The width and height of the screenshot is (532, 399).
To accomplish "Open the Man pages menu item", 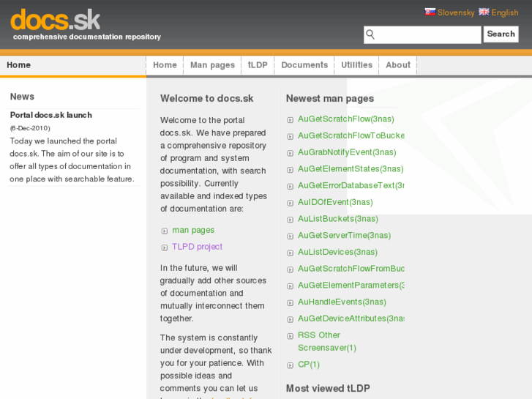I will [x=212, y=65].
